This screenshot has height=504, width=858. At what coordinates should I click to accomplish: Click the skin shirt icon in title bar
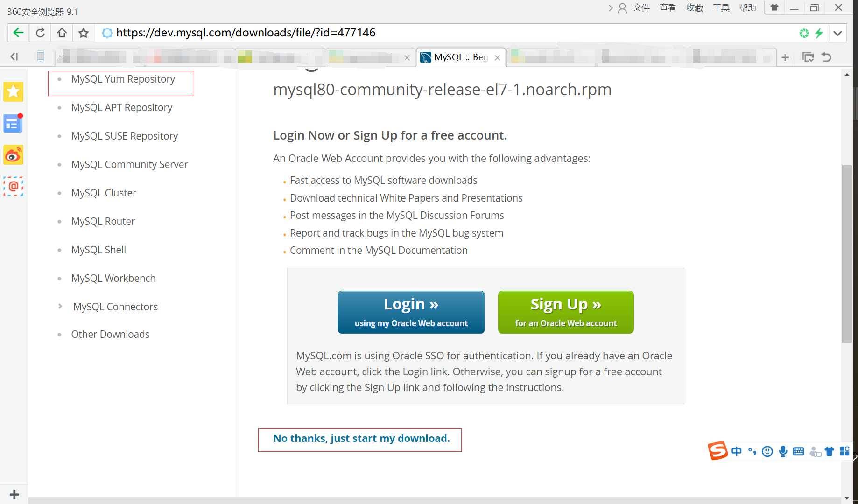[774, 7]
